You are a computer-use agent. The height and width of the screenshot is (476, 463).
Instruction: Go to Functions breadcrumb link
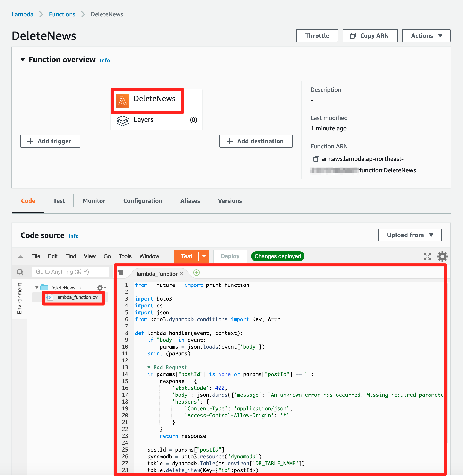coord(62,14)
